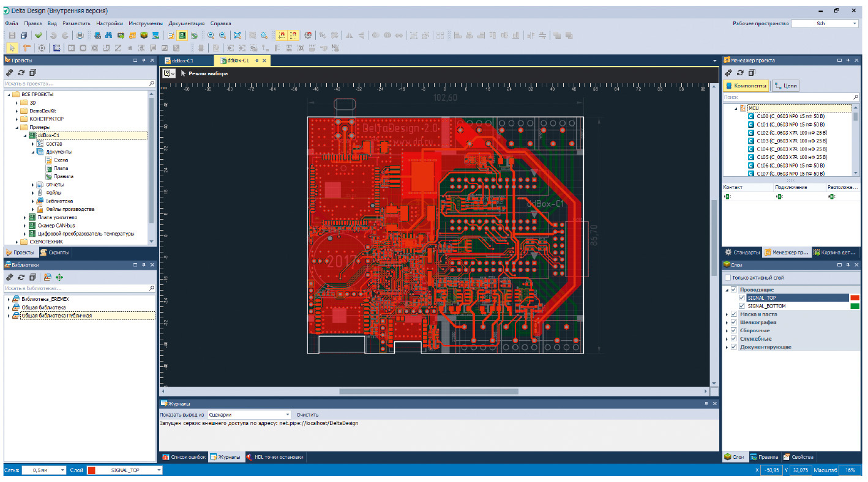868x482 pixels.
Task: Expand the КОНСТРУКТОР folder
Action: [17, 119]
